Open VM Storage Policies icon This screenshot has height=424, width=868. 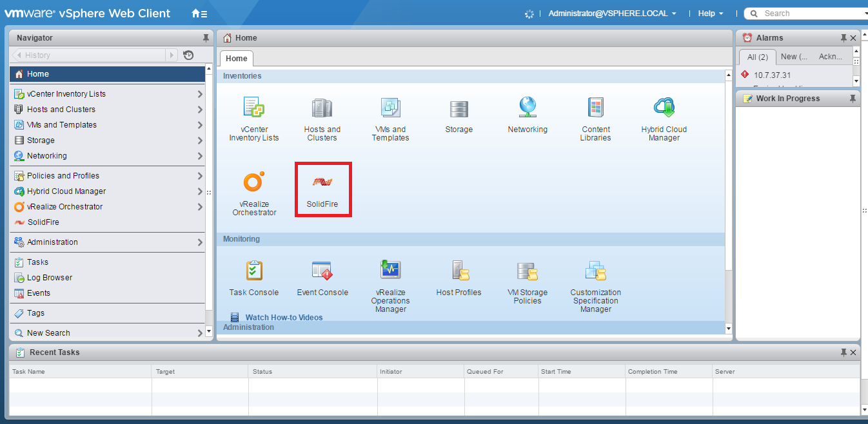(528, 271)
